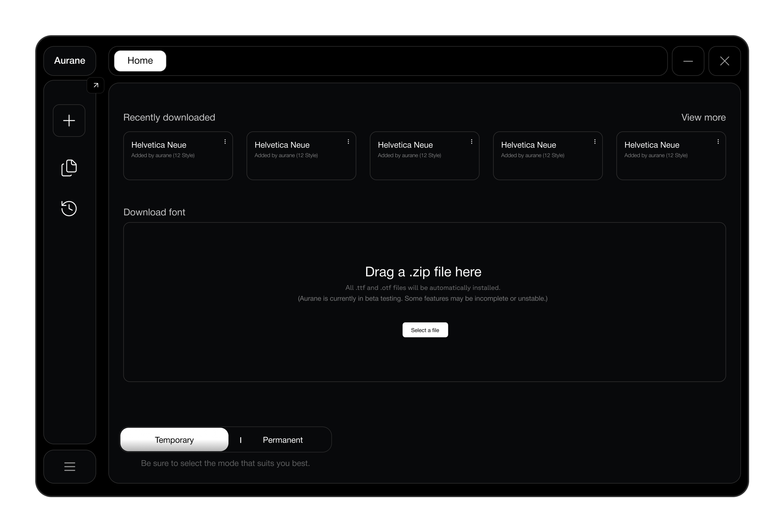
Task: Switch to Temporary install mode
Action: click(x=174, y=440)
